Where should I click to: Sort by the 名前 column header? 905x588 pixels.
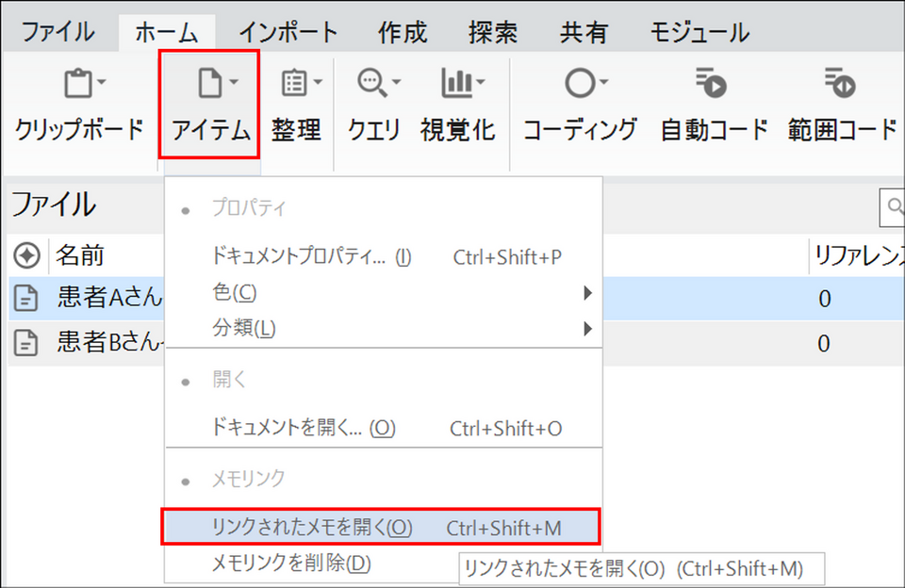pyautogui.click(x=80, y=255)
